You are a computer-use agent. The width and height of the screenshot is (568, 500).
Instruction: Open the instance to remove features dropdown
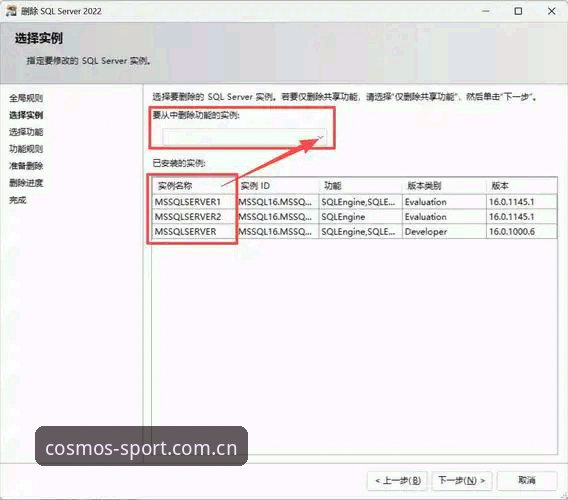[x=245, y=137]
